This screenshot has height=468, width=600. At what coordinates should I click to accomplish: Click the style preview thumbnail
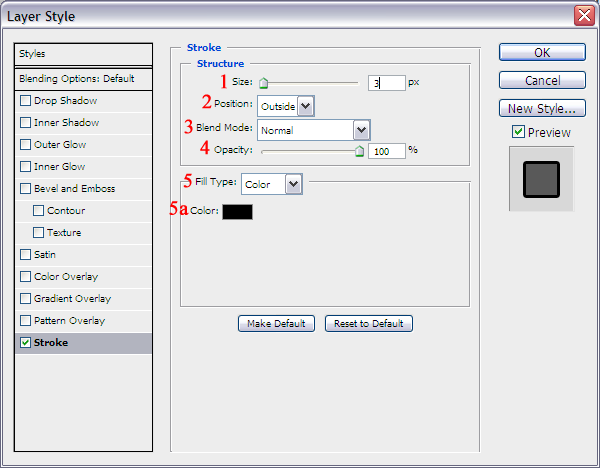coord(541,179)
